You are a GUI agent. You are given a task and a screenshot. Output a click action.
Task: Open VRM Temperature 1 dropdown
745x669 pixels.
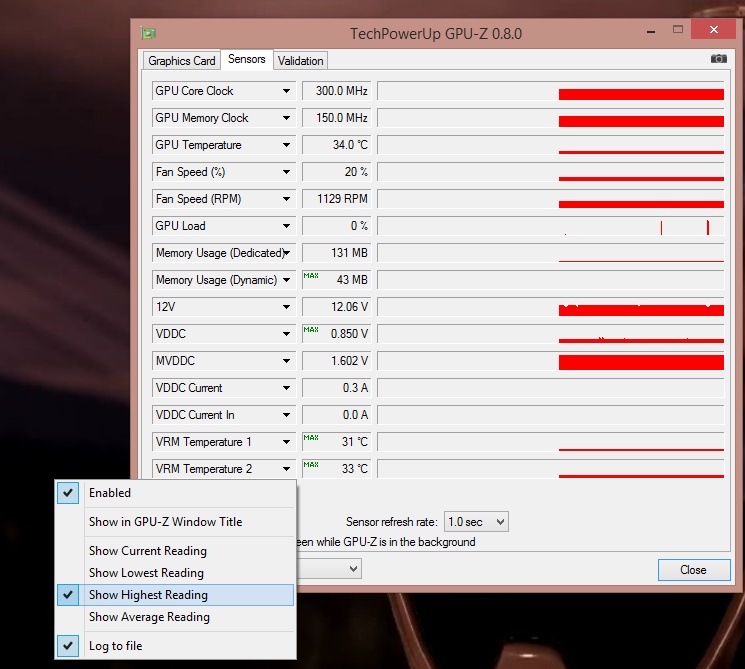pyautogui.click(x=287, y=442)
